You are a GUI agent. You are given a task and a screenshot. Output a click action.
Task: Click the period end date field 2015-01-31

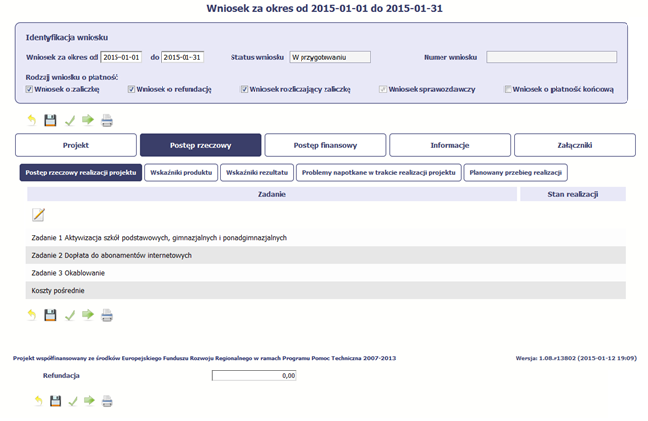point(182,57)
